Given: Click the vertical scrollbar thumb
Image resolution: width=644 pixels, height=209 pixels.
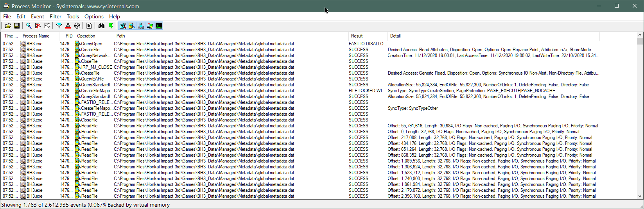Looking at the screenshot, I should [640, 41].
